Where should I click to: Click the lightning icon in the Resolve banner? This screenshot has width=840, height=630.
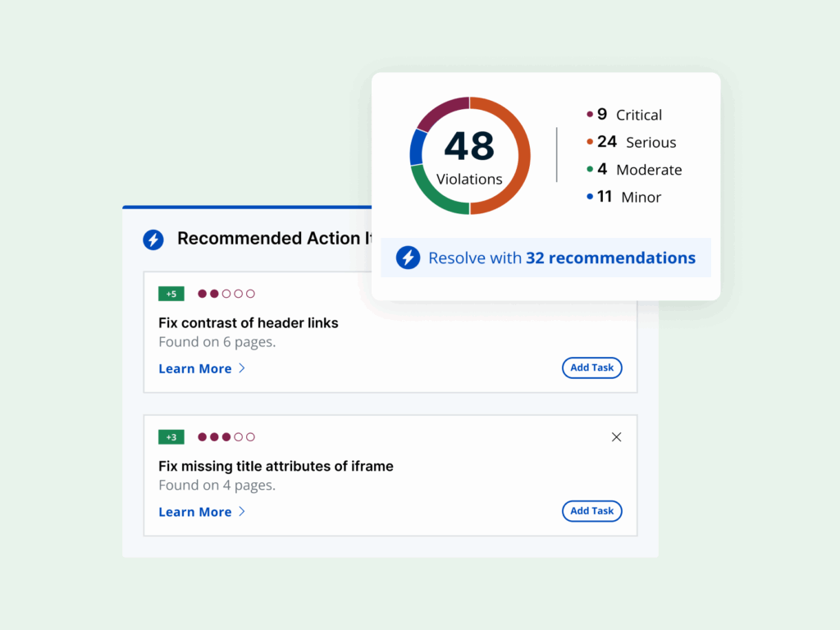click(409, 258)
